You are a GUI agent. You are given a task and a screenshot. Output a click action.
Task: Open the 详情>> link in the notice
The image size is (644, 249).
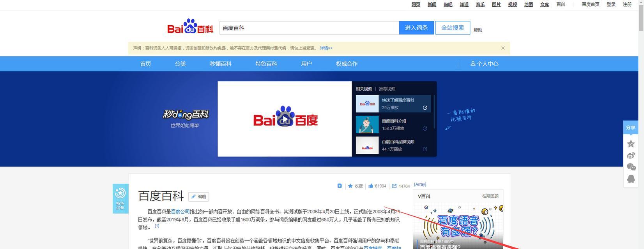pyautogui.click(x=326, y=48)
